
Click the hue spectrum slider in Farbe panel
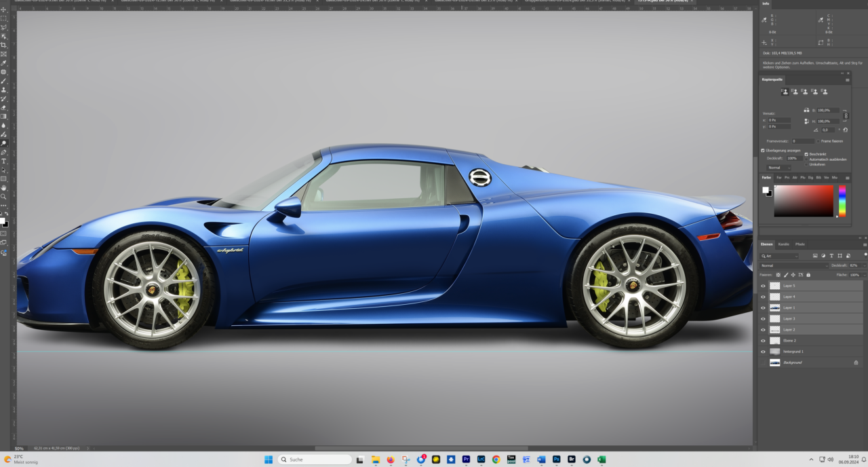842,200
